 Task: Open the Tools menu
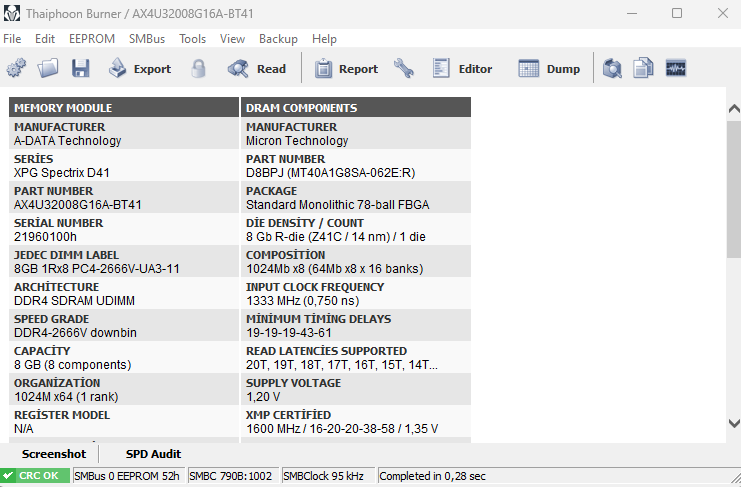click(x=192, y=39)
